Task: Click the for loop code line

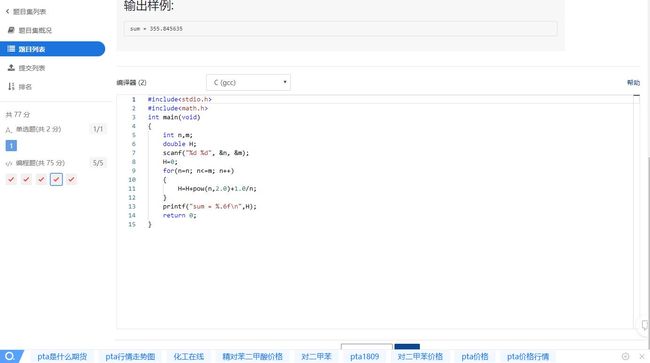Action: click(x=198, y=171)
